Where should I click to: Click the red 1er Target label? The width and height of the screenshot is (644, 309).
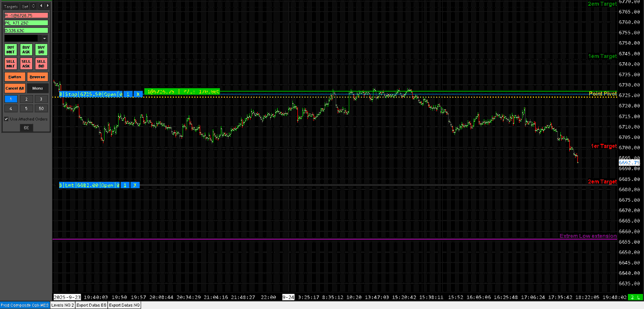click(604, 146)
